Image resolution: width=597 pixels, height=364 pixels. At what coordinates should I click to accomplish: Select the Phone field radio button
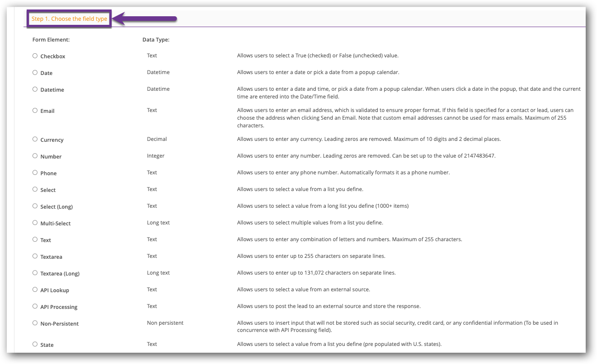tap(35, 173)
